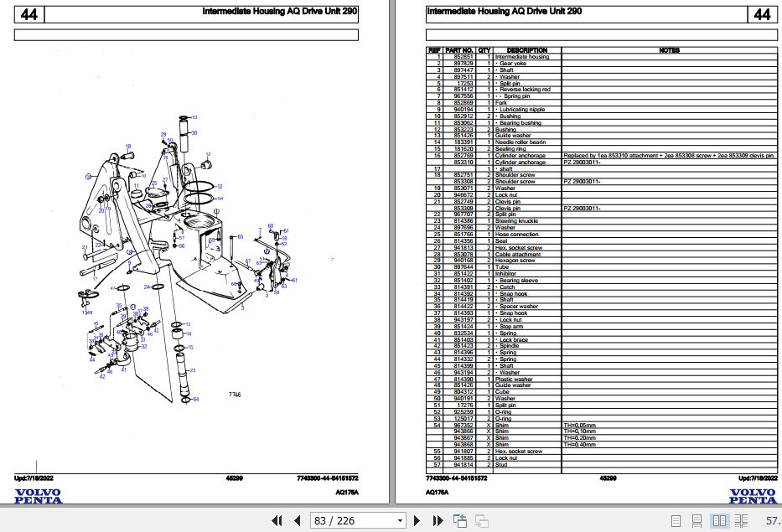Viewport: 782px width, 532px height.
Task: Click the QTY column header
Action: (484, 50)
